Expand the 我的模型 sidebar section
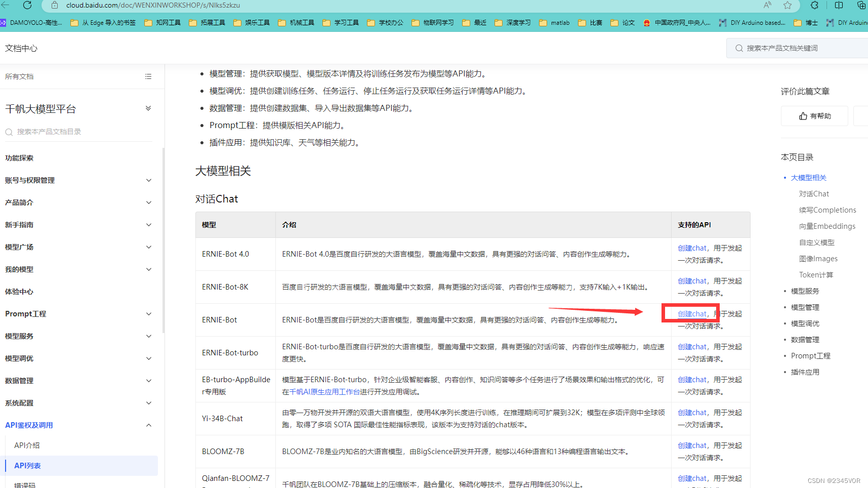Screen dimensions: 868x488 [149, 269]
